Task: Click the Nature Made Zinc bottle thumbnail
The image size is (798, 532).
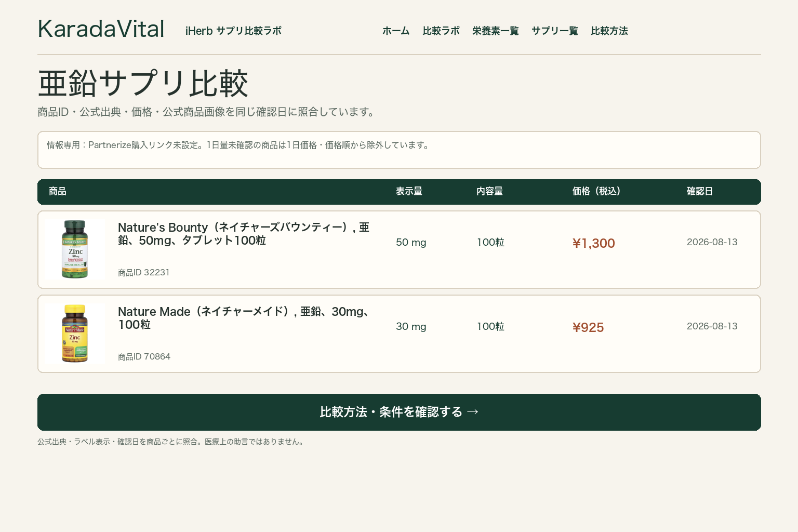Action: (75, 334)
